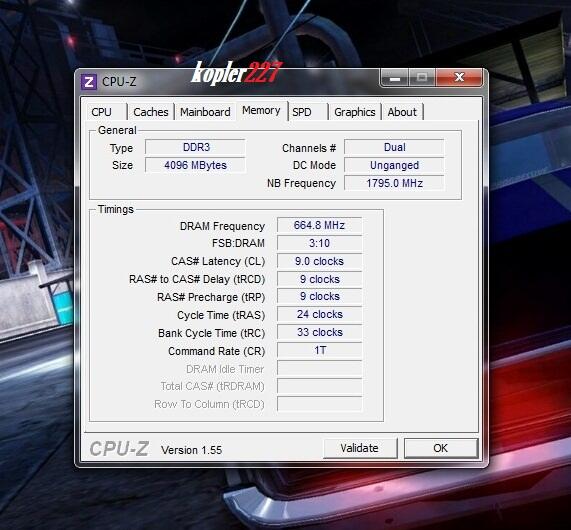The height and width of the screenshot is (530, 571).
Task: Open the Caches tab
Action: click(150, 112)
